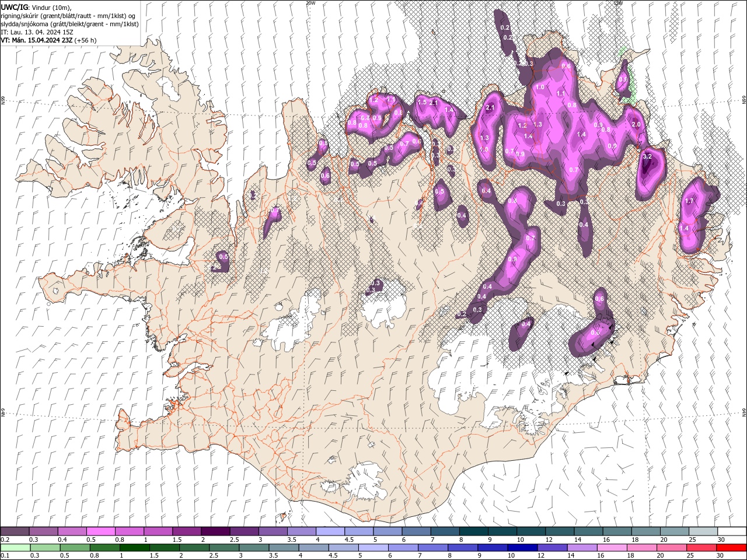Click the 3.2 precipitation value on the map
The image size is (747, 560).
pyautogui.click(x=647, y=156)
